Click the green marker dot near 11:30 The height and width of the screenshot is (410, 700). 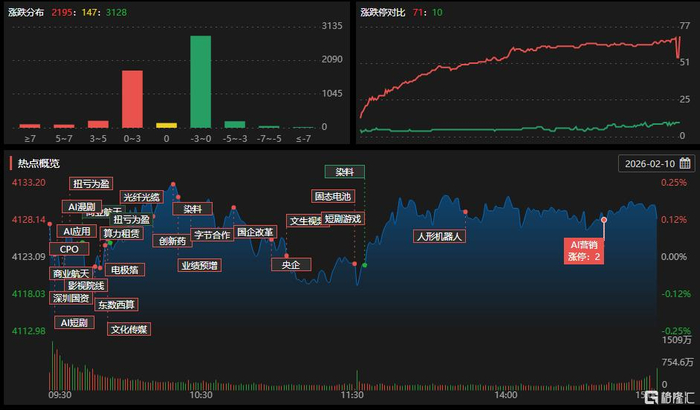click(x=365, y=265)
